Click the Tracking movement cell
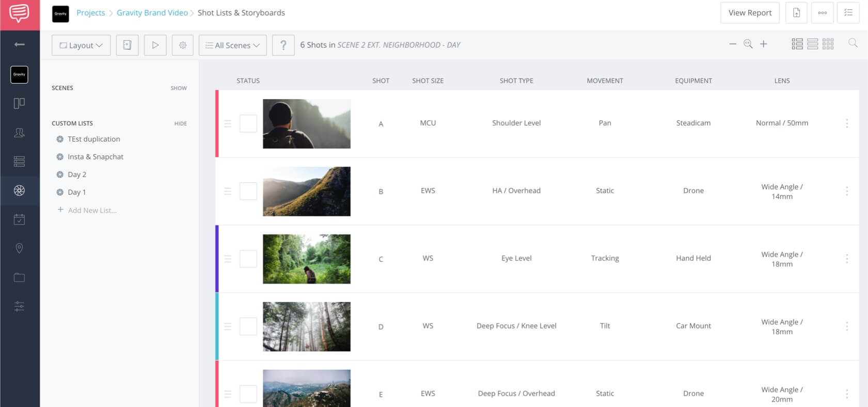Image resolution: width=868 pixels, height=407 pixels. (605, 258)
